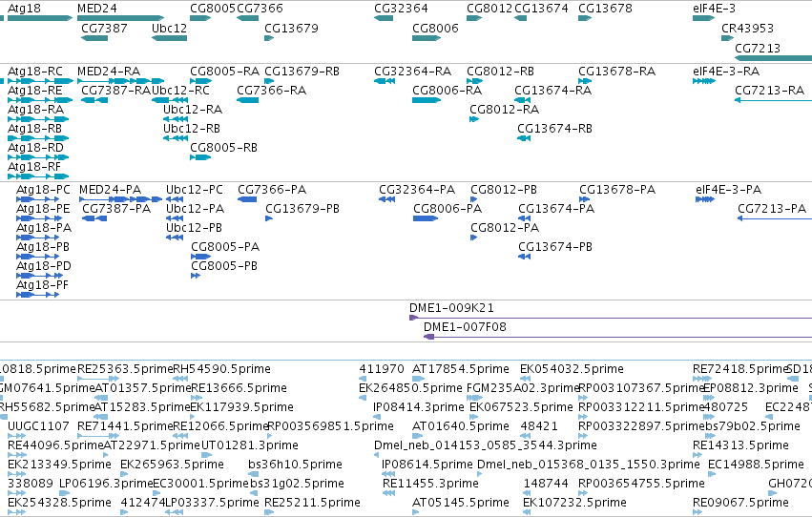
Task: Select transcript CG32364-RA
Action: [x=385, y=81]
